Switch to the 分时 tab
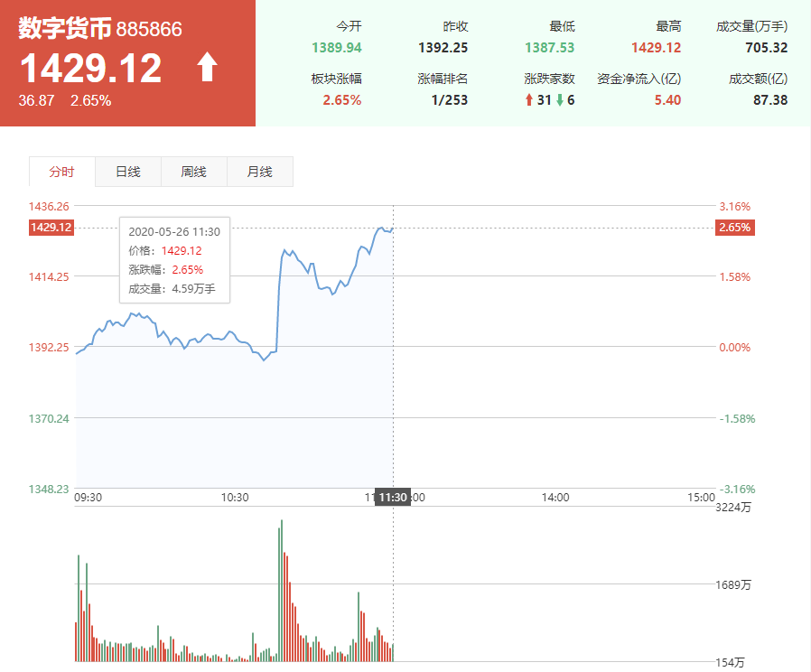Screen dimensions: 811x672 tap(61, 172)
